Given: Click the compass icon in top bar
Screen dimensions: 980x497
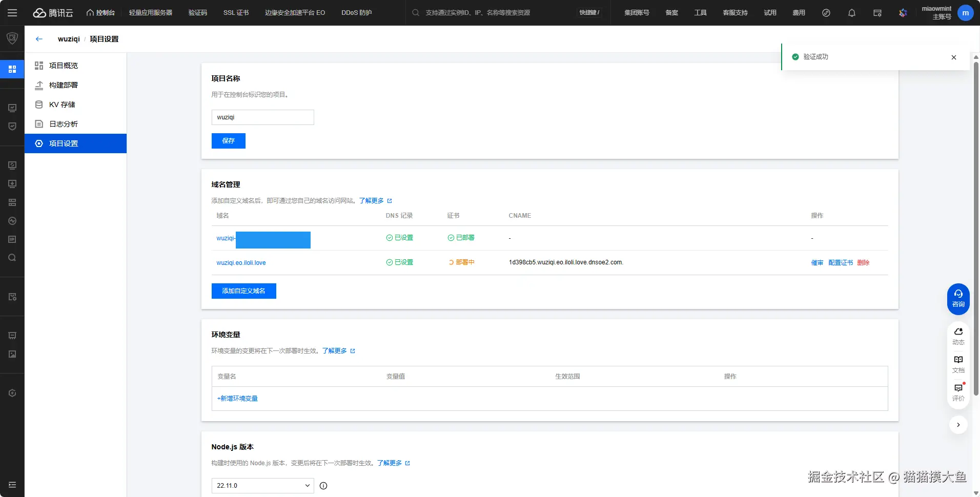Looking at the screenshot, I should click(826, 13).
